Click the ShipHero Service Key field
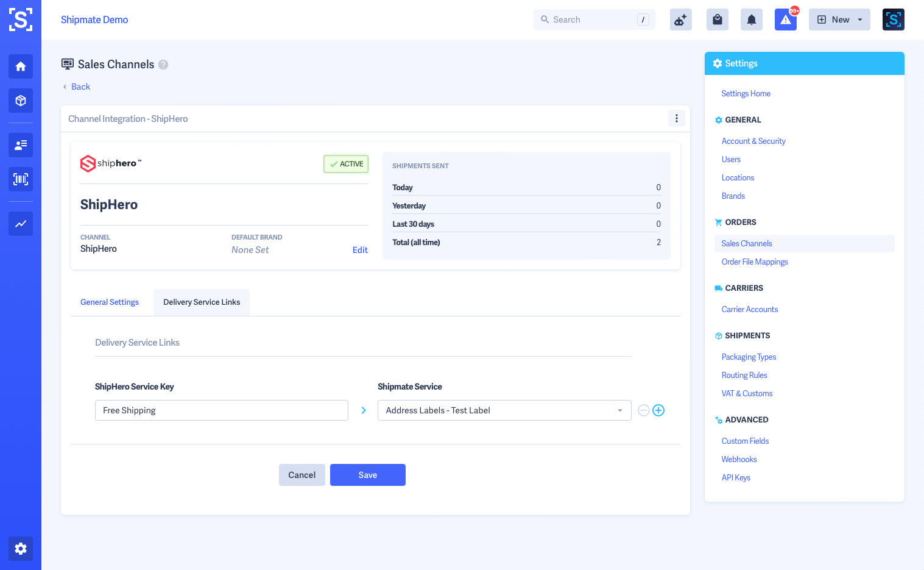The image size is (924, 570). coord(222,410)
